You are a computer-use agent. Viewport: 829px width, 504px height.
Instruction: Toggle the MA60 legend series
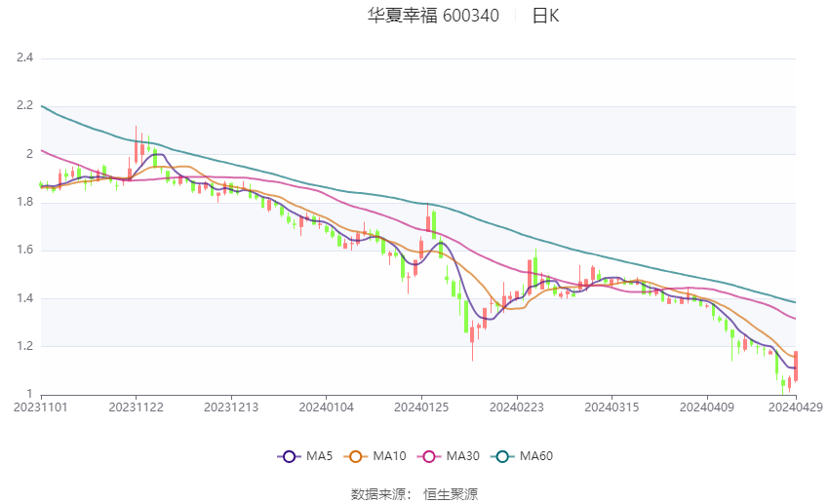[522, 456]
